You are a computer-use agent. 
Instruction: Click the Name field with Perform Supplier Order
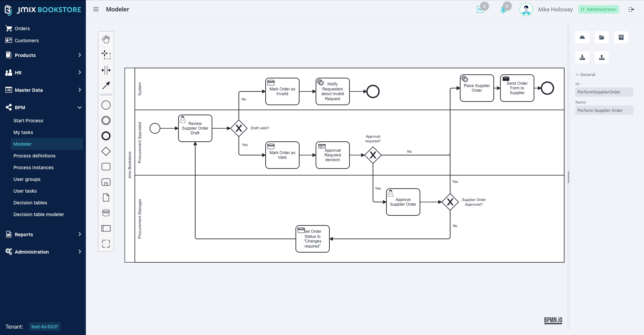pyautogui.click(x=604, y=111)
